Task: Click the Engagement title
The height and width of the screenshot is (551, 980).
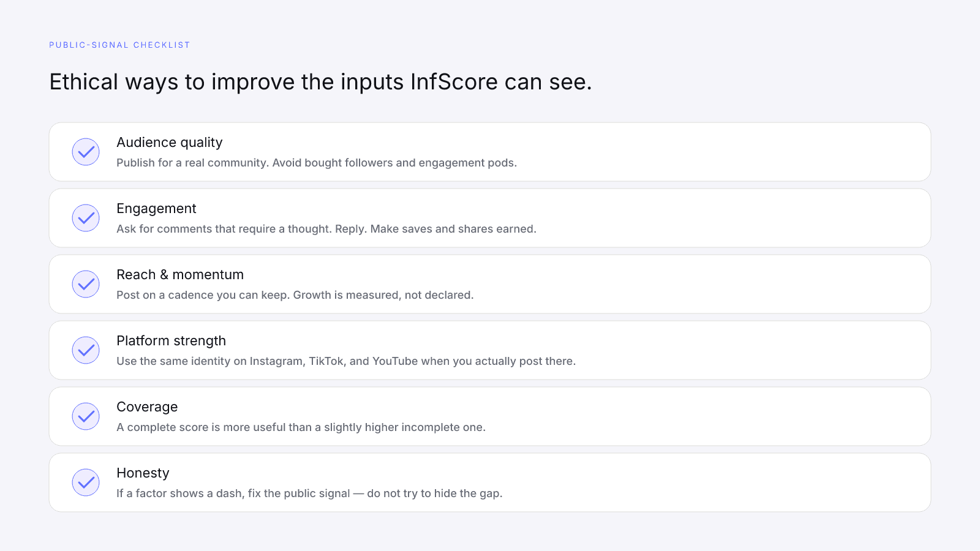Action: coord(156,209)
